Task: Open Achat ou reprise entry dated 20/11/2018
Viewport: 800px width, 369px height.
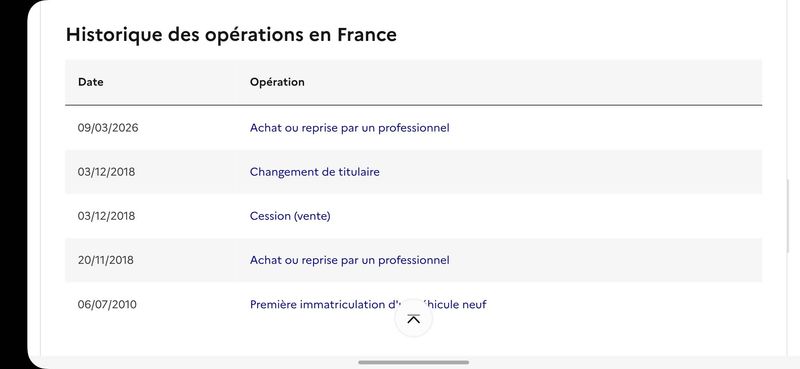Action: click(x=349, y=260)
